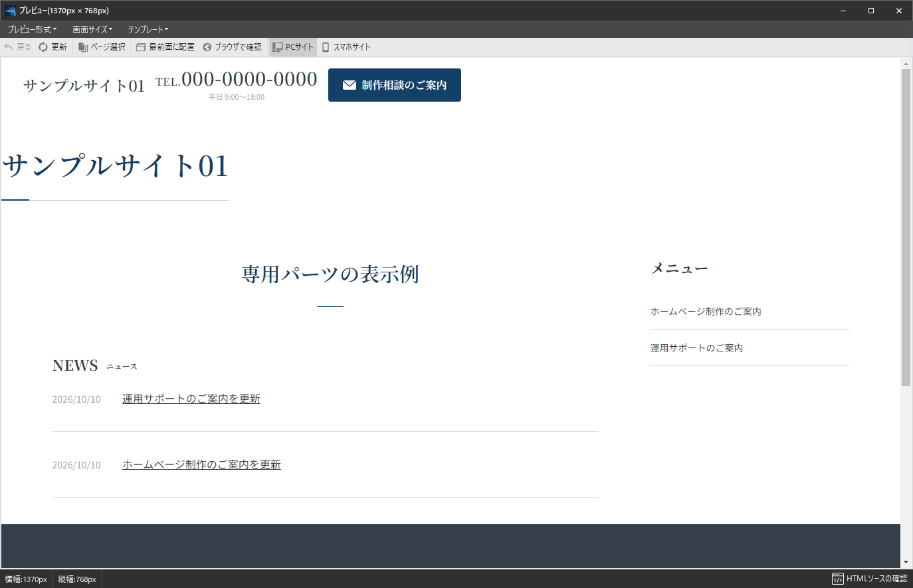Click ブラウザで確認 to check in browser
The width and height of the screenshot is (913, 588).
(x=232, y=47)
